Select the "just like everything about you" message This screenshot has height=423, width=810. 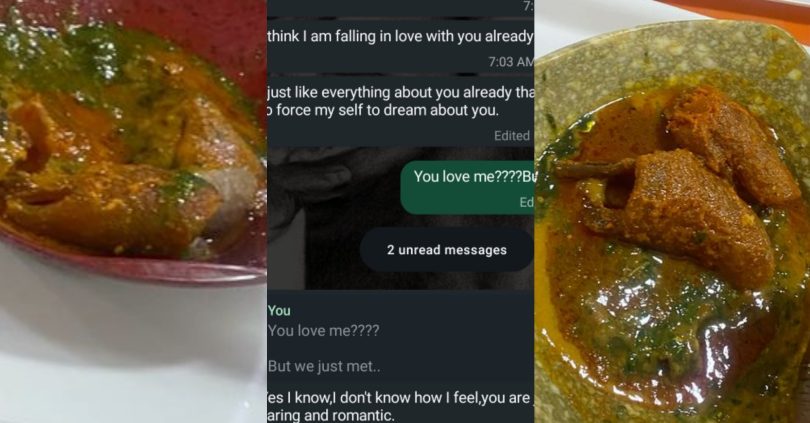[x=400, y=92]
